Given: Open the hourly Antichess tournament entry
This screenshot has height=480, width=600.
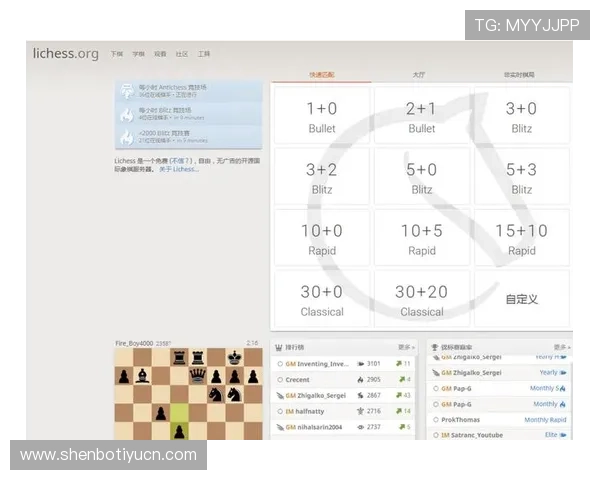Looking at the screenshot, I should 189,91.
